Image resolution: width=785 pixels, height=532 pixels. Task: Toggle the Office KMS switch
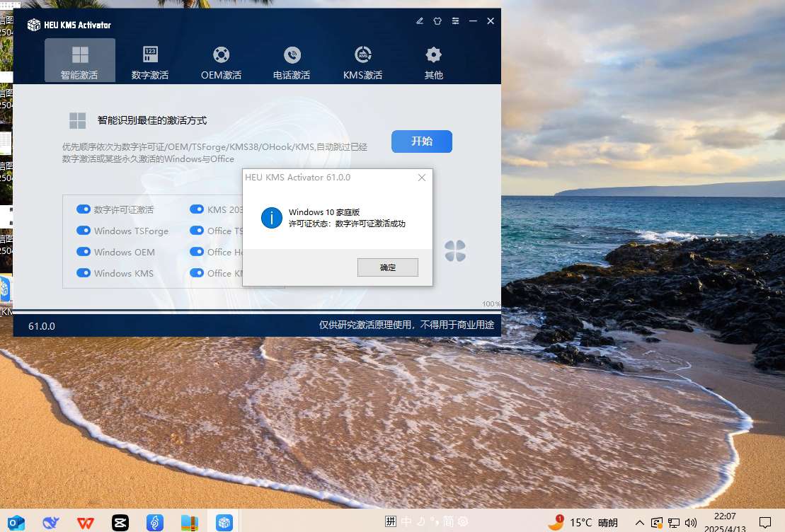(197, 273)
